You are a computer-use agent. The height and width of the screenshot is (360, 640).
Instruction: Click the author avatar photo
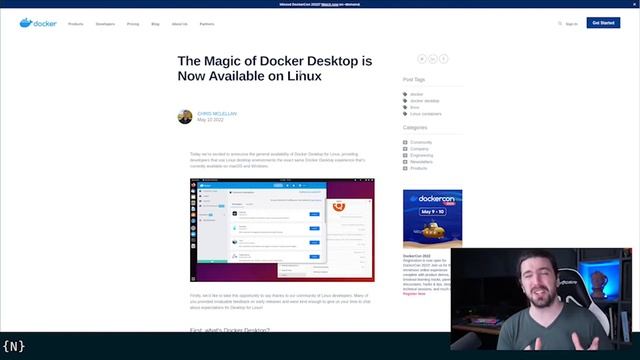tap(185, 117)
